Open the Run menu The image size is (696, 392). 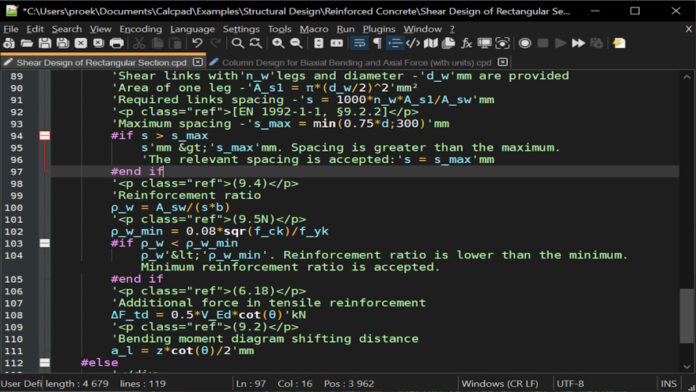click(x=345, y=29)
